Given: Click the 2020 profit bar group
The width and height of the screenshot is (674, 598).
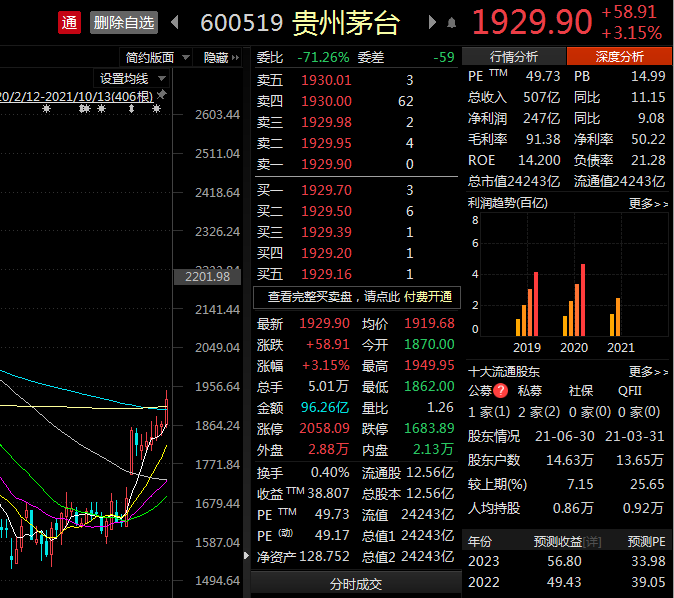Looking at the screenshot, I should 574,300.
